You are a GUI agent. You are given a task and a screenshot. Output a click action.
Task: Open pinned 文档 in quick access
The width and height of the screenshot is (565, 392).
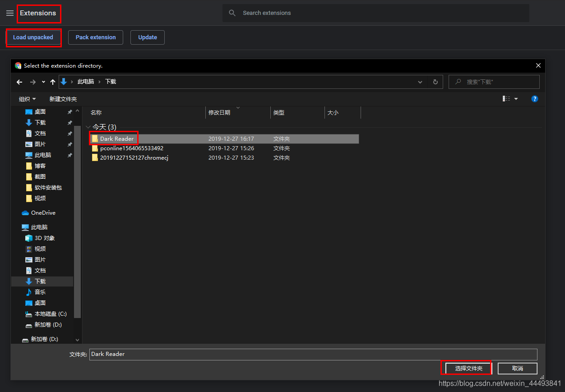(x=40, y=134)
